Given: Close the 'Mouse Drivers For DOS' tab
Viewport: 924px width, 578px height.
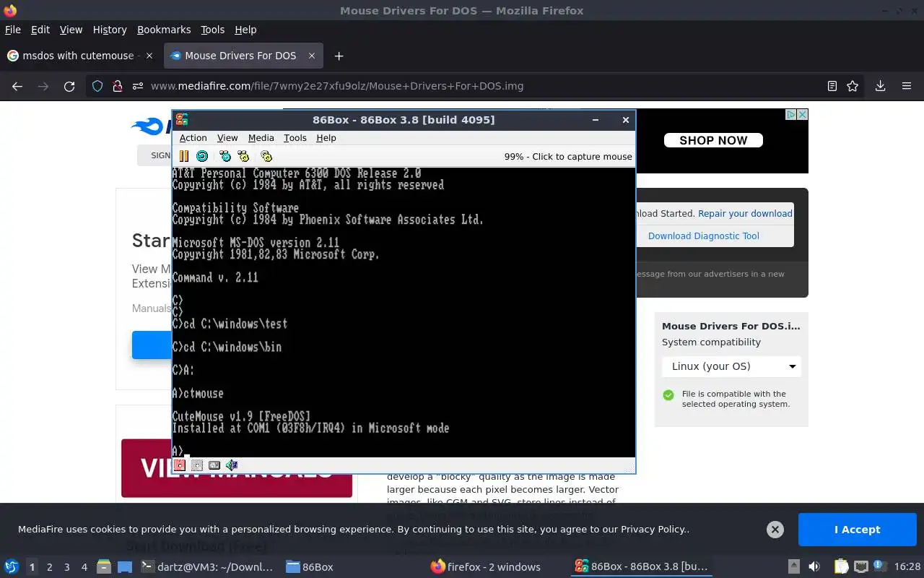Looking at the screenshot, I should click(x=312, y=56).
